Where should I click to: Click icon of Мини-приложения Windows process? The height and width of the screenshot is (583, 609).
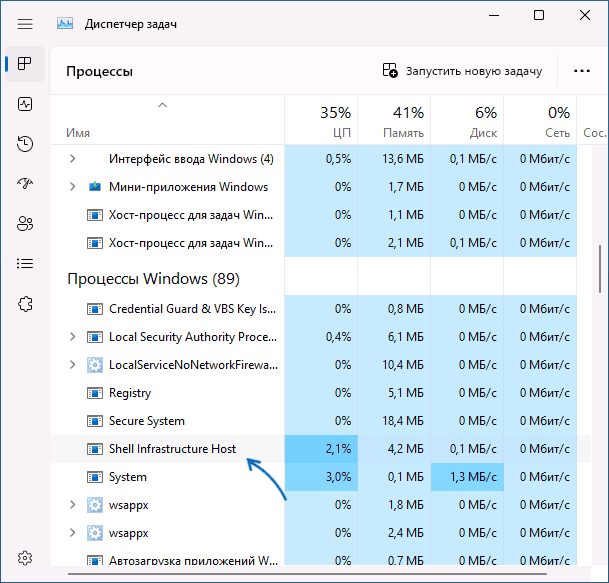[x=95, y=187]
